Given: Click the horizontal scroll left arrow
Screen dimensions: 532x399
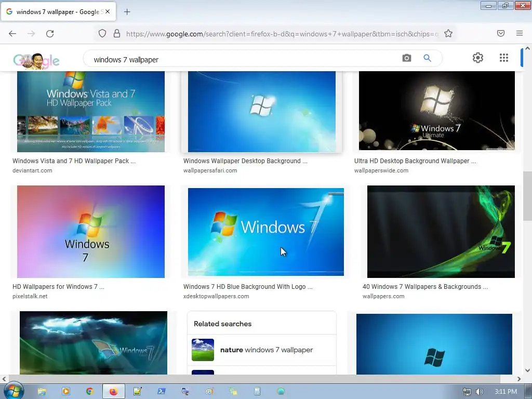Looking at the screenshot, I should (x=4, y=379).
